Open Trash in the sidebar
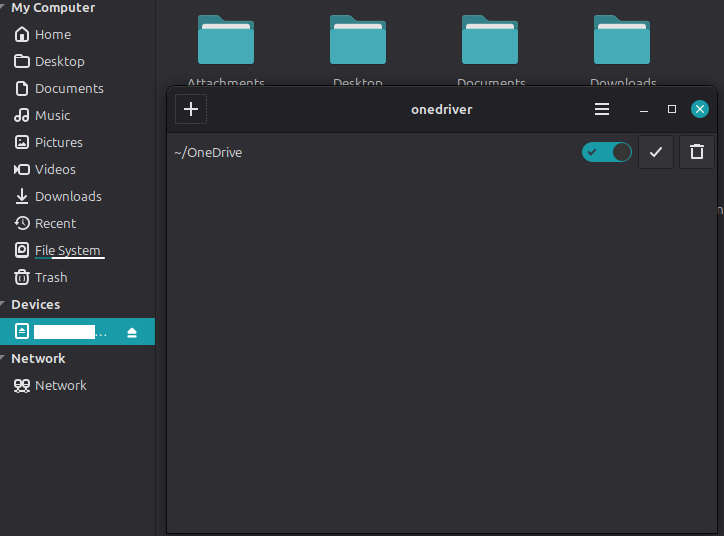The height and width of the screenshot is (536, 724). [x=51, y=277]
